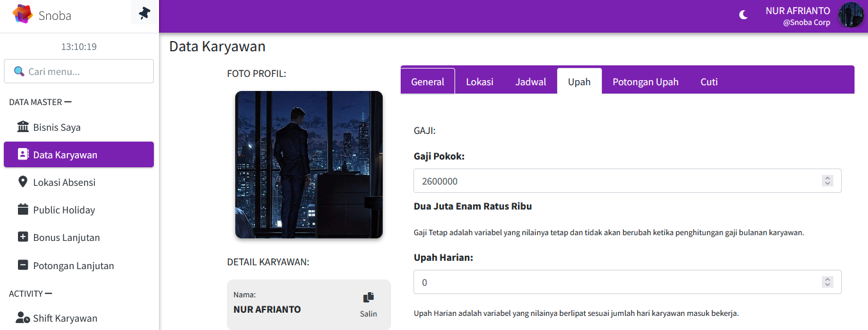
Task: Toggle dark mode moon icon
Action: 744,15
